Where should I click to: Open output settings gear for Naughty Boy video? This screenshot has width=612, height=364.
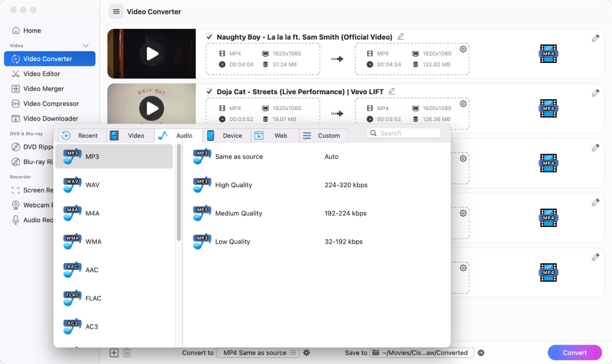pyautogui.click(x=463, y=49)
